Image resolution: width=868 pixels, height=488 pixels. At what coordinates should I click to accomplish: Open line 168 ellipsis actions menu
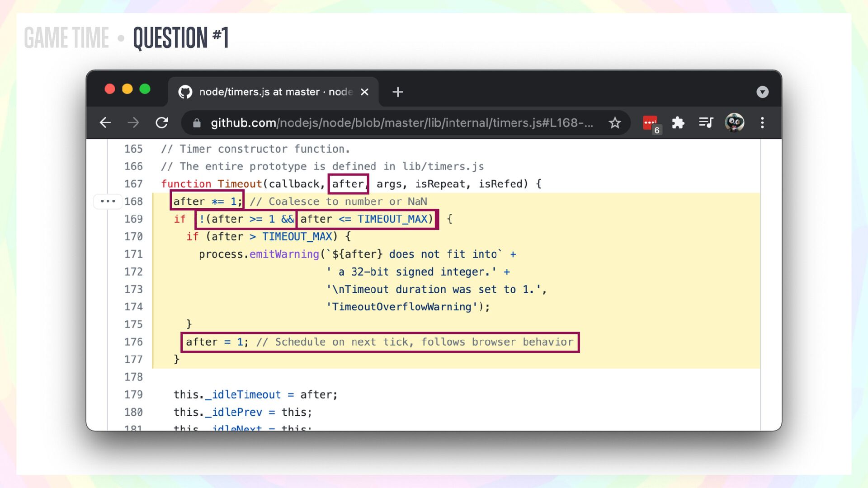pyautogui.click(x=108, y=201)
